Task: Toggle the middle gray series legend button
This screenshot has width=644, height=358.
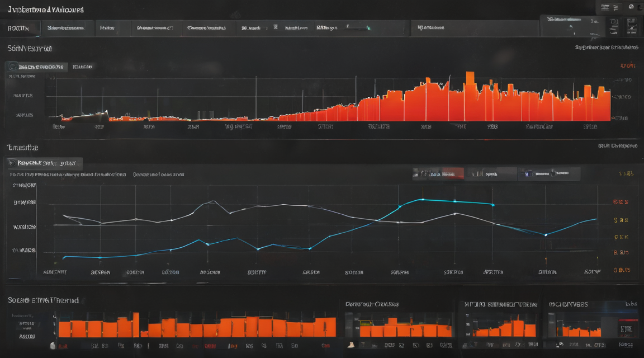Action: [491, 174]
